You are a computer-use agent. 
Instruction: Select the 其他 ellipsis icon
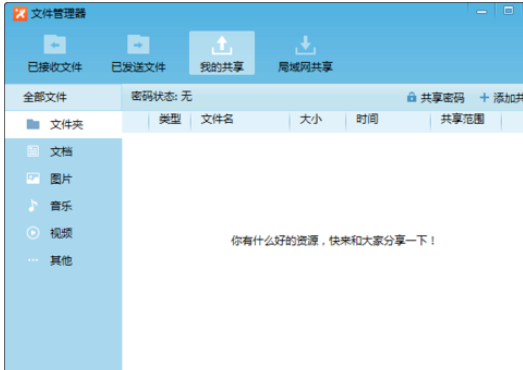point(33,260)
